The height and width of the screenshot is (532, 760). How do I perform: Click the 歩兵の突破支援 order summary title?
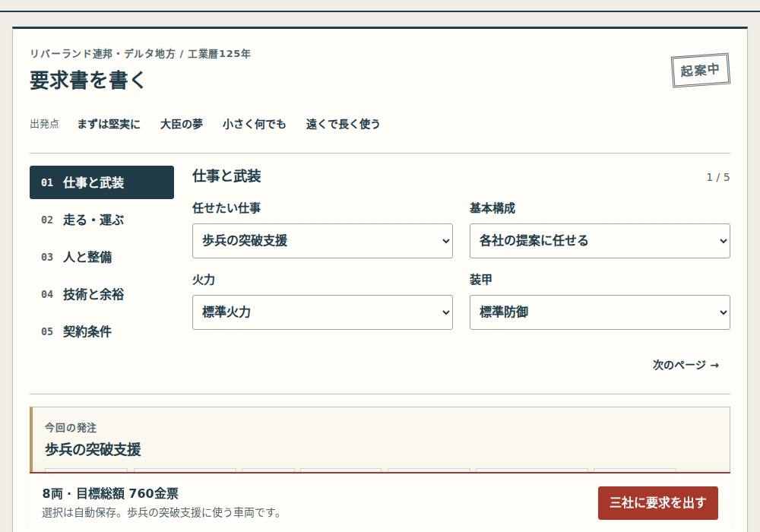[x=93, y=450]
